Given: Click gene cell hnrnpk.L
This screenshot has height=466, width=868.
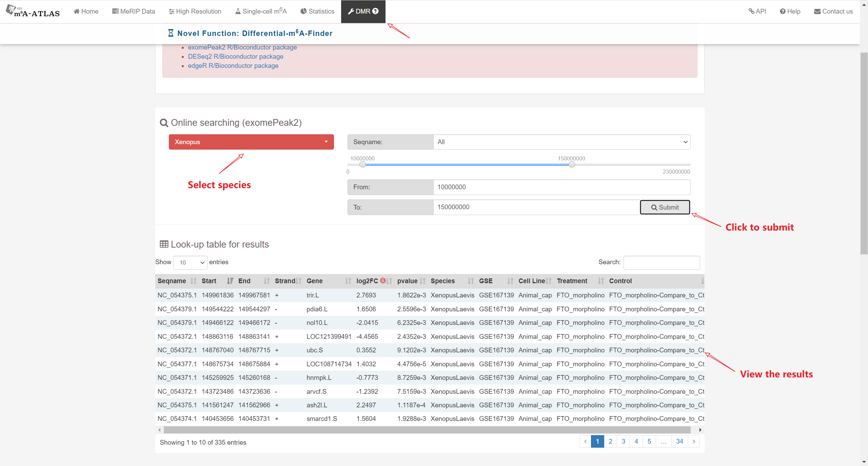Looking at the screenshot, I should [x=319, y=377].
